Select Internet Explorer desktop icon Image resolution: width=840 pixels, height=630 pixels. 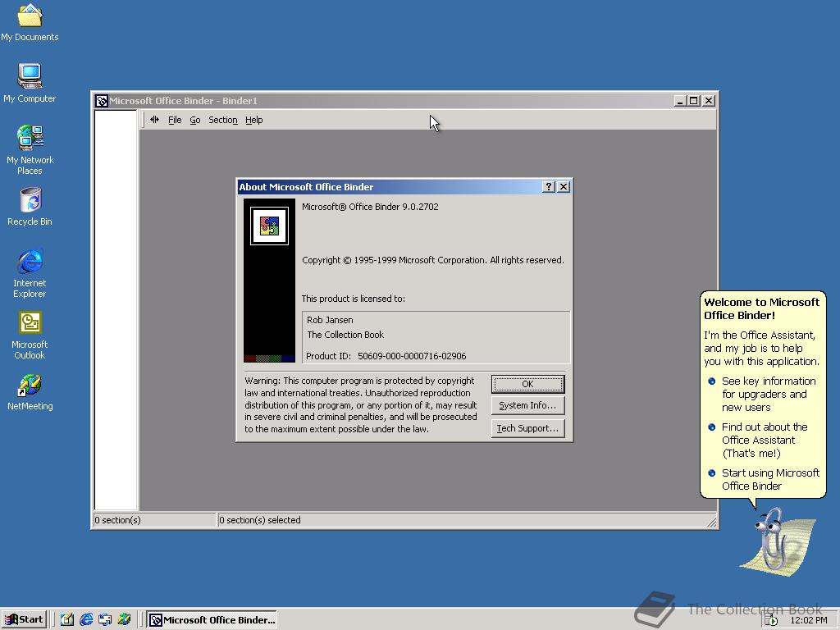pyautogui.click(x=30, y=272)
